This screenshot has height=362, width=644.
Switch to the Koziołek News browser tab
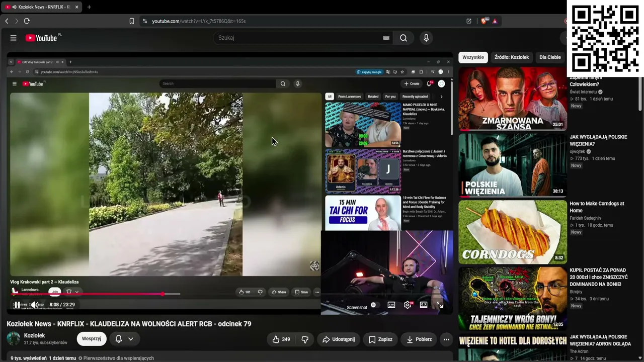41,7
